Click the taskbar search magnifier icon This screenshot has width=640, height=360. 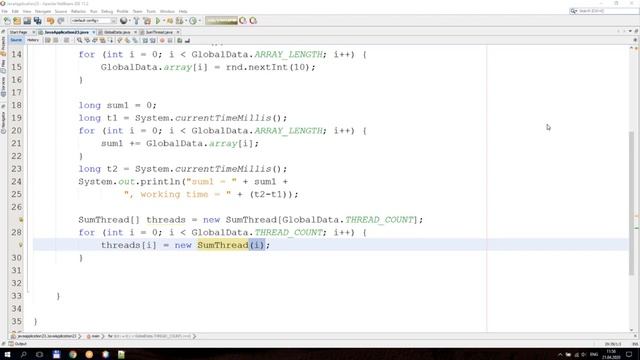23,354
